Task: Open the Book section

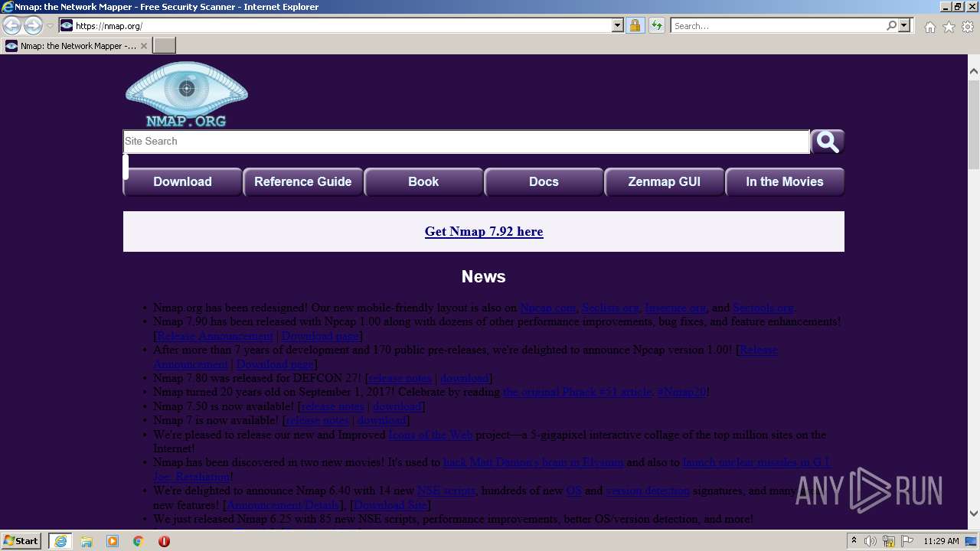Action: [423, 182]
